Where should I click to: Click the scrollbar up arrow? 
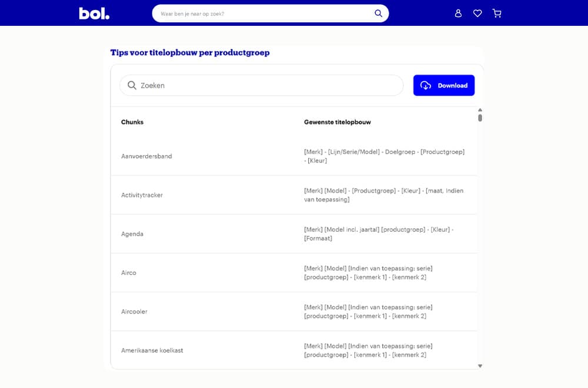click(x=480, y=110)
